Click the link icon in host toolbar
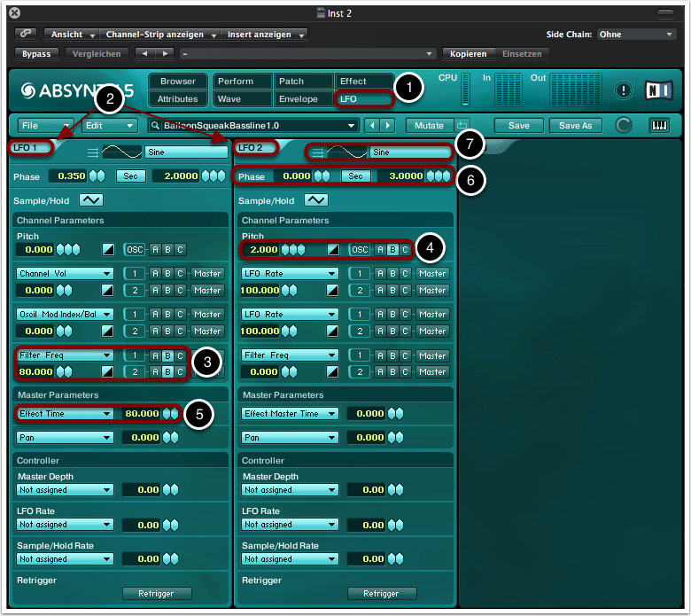 (x=26, y=35)
